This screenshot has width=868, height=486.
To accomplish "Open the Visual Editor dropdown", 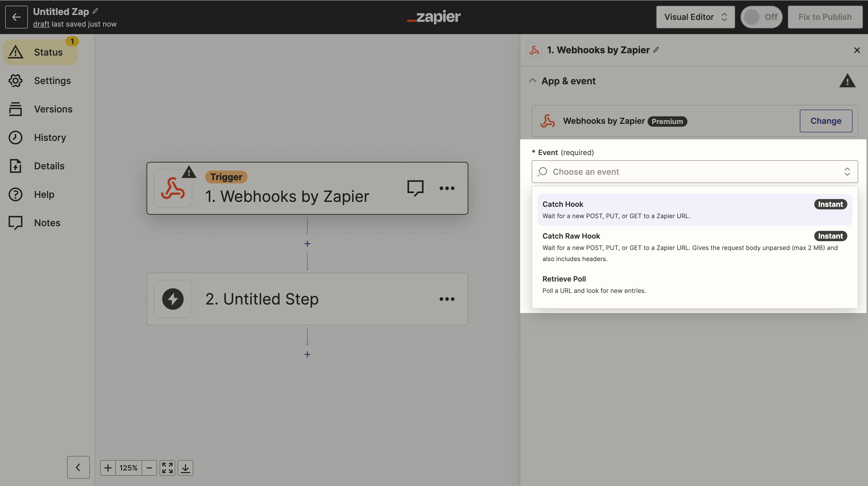I will pyautogui.click(x=695, y=17).
